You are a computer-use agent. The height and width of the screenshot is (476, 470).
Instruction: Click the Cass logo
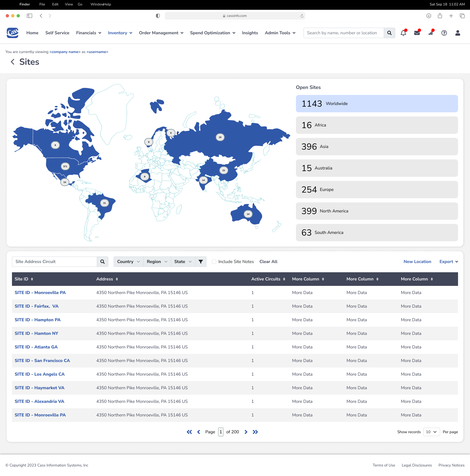13,33
